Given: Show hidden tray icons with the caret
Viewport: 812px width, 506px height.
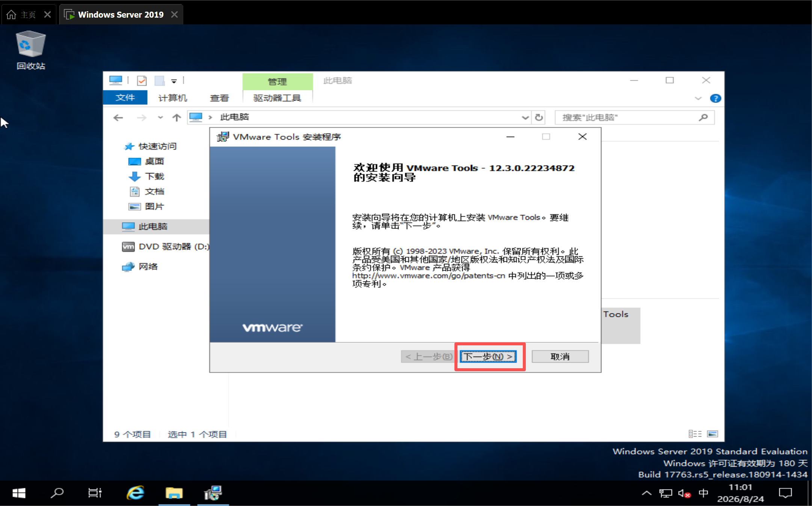Looking at the screenshot, I should click(646, 493).
